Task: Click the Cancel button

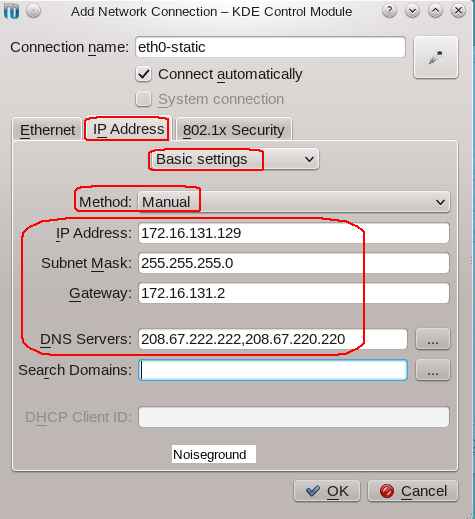Action: pos(413,491)
